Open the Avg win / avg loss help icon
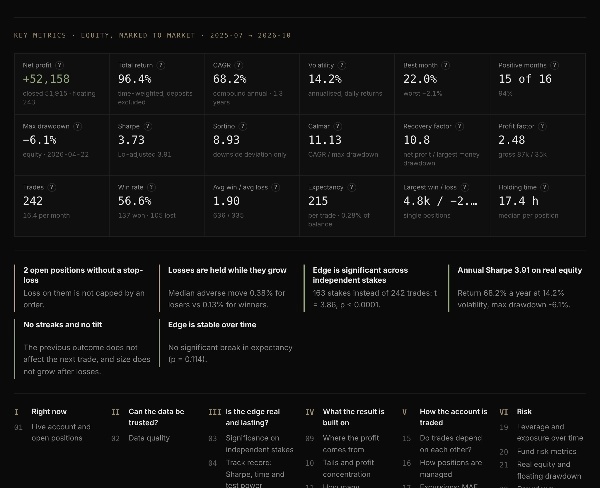The image size is (600, 488). pyautogui.click(x=276, y=188)
